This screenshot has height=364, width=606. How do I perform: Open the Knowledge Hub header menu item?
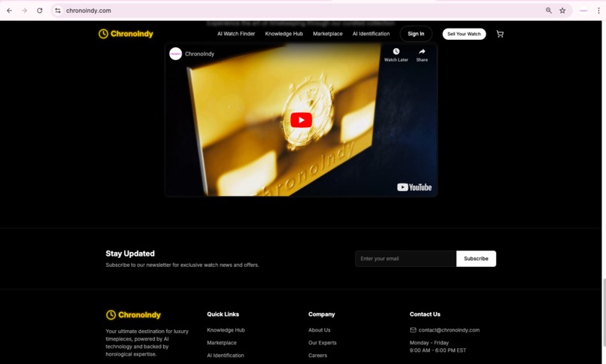284,34
